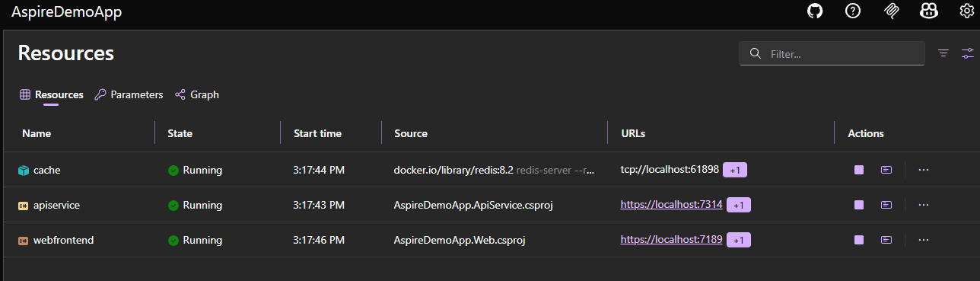
Task: Expand the +1 URLs badge for cache
Action: (x=735, y=171)
